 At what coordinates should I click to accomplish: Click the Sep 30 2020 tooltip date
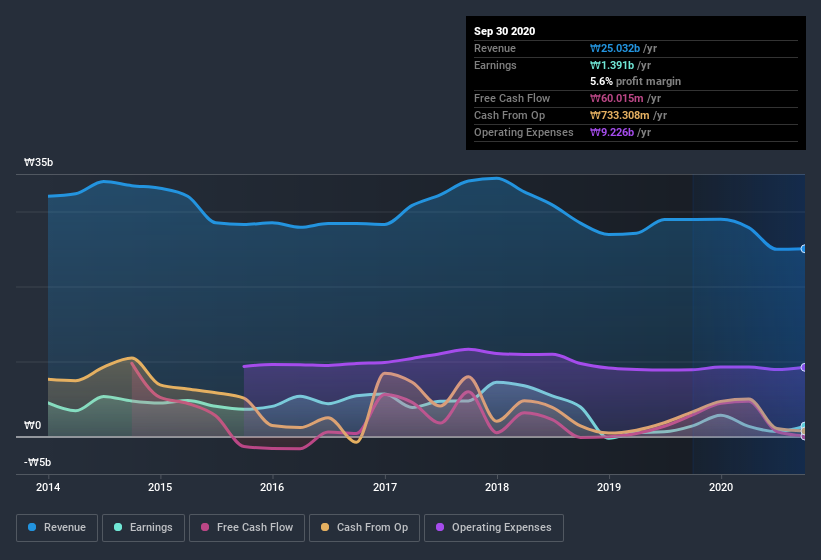pyautogui.click(x=505, y=31)
